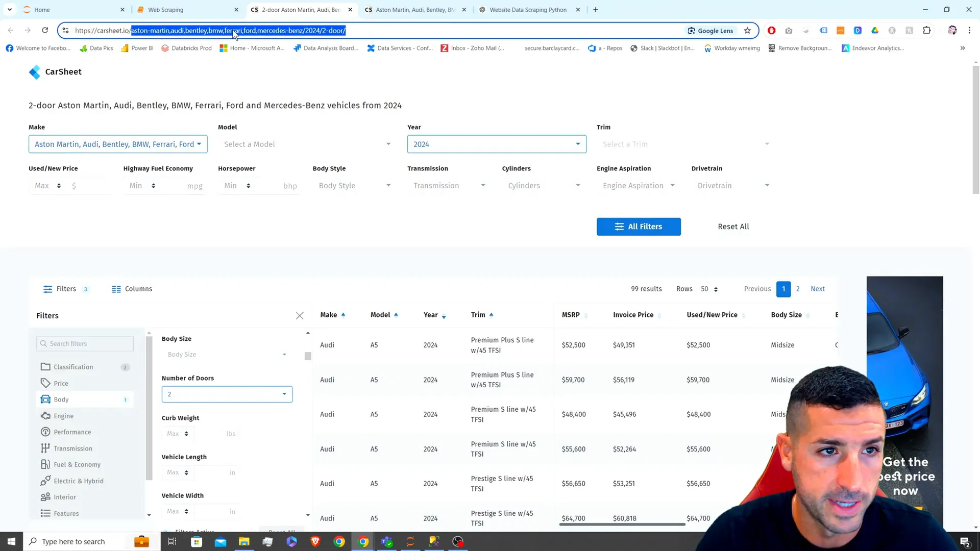Open the Body Size dropdown in filters panel
The image size is (980, 551).
pos(227,355)
